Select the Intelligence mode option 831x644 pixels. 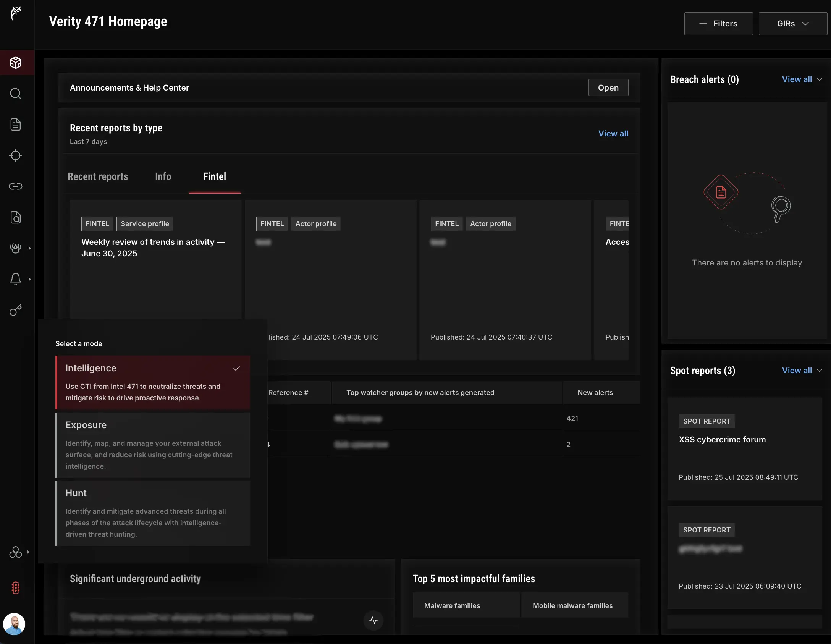[153, 382]
